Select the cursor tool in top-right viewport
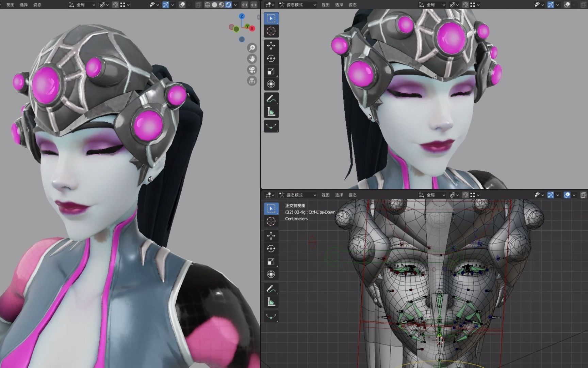Image resolution: width=588 pixels, height=368 pixels. (271, 31)
